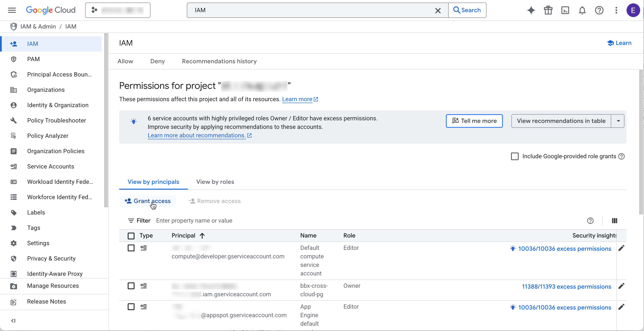The width and height of the screenshot is (644, 331).
Task: Switch to the Deny tab
Action: coord(157,61)
